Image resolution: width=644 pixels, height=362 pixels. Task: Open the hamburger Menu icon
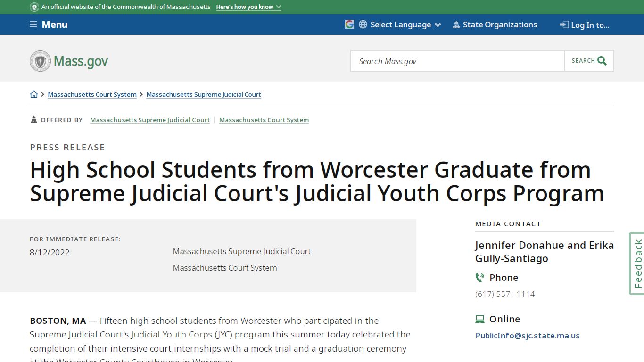click(33, 25)
